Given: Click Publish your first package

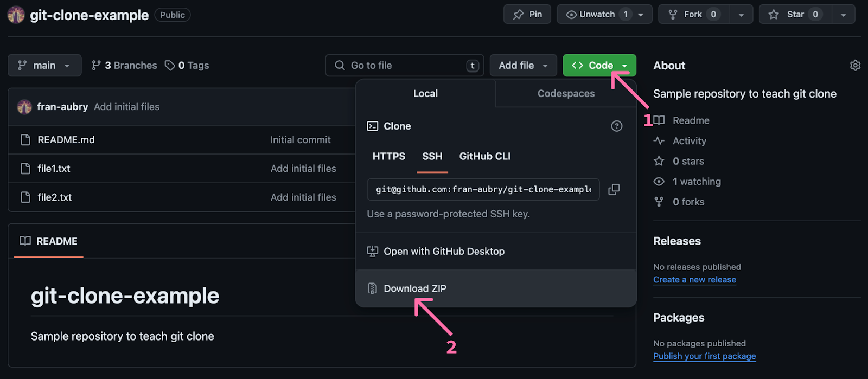Looking at the screenshot, I should point(704,356).
